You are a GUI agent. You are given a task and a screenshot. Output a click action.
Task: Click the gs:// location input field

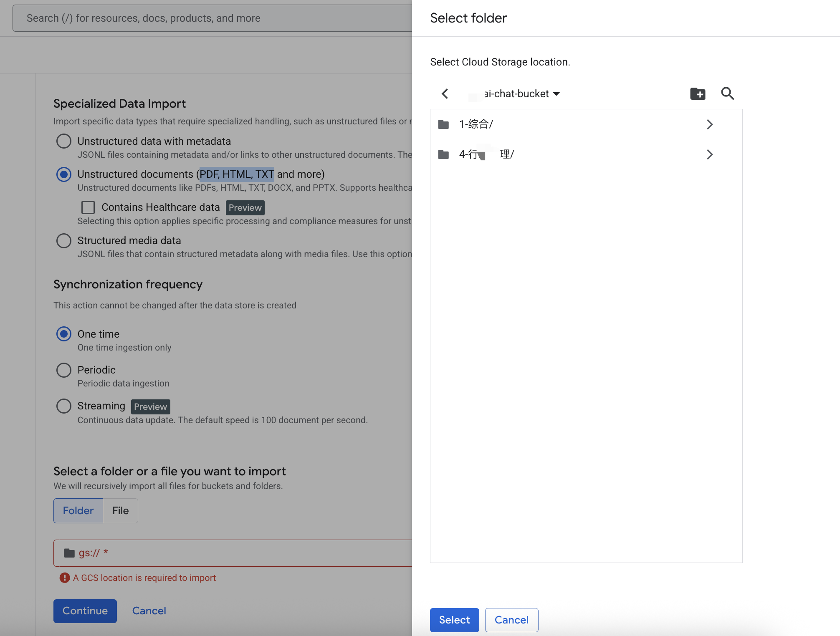pos(250,553)
